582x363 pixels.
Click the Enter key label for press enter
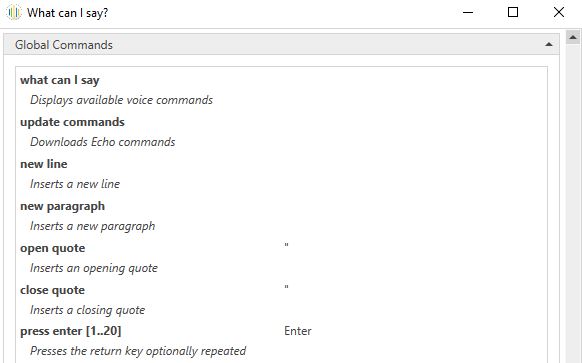298,331
